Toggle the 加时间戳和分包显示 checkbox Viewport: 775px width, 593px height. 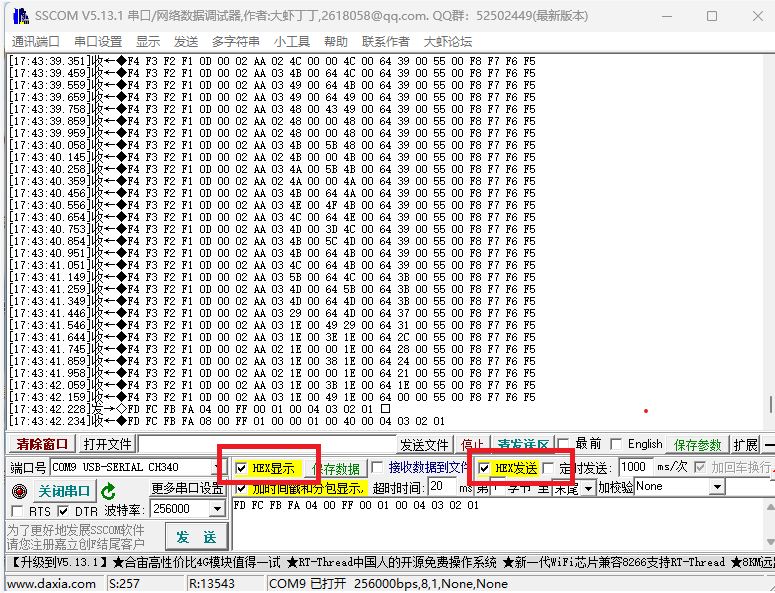pyautogui.click(x=241, y=489)
